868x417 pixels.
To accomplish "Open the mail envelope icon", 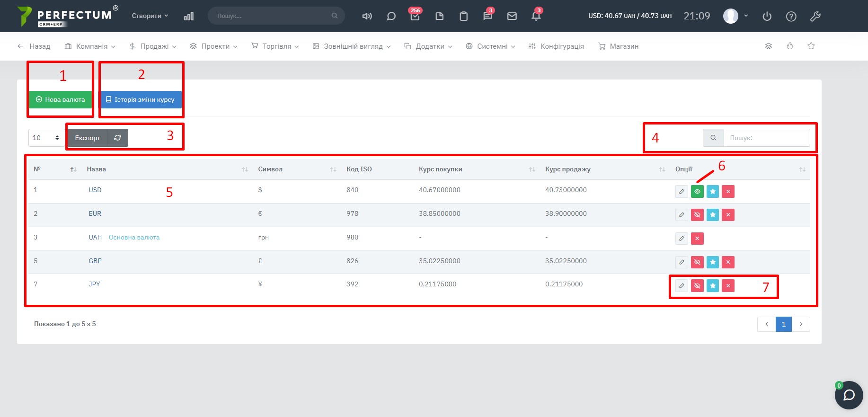I will click(x=512, y=16).
